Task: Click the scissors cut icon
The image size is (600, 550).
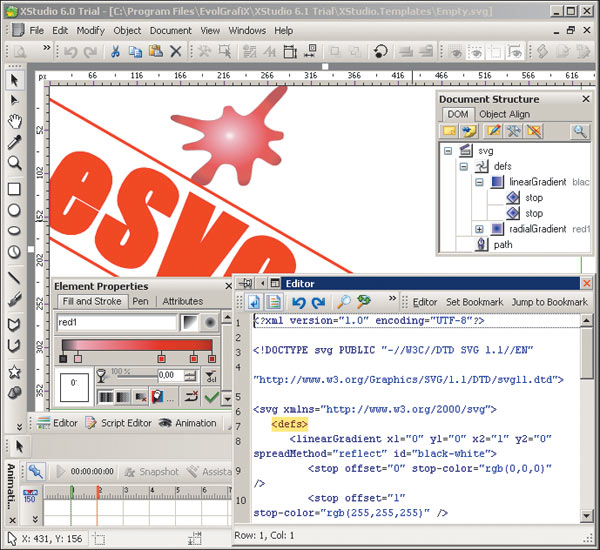Action: click(117, 52)
